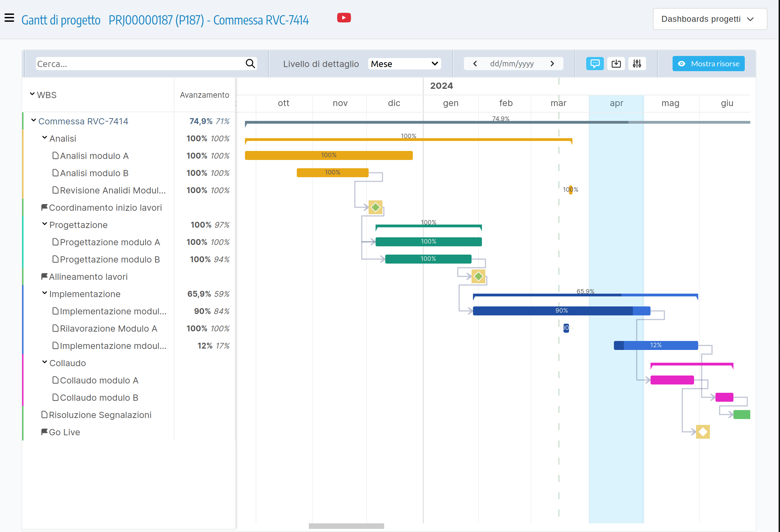Toggle Mostra risorse visibility
Screen dimensions: 780x532
click(708, 64)
